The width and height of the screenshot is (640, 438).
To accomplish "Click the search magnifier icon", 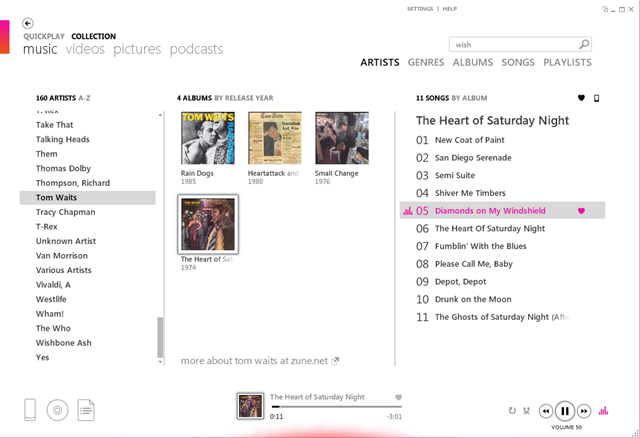I will [584, 44].
